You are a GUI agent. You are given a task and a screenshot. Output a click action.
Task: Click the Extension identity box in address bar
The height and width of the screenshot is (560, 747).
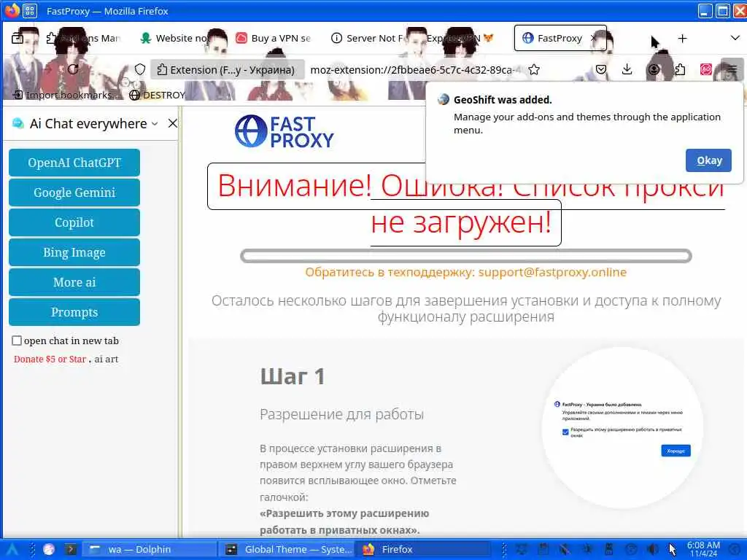pyautogui.click(x=227, y=69)
